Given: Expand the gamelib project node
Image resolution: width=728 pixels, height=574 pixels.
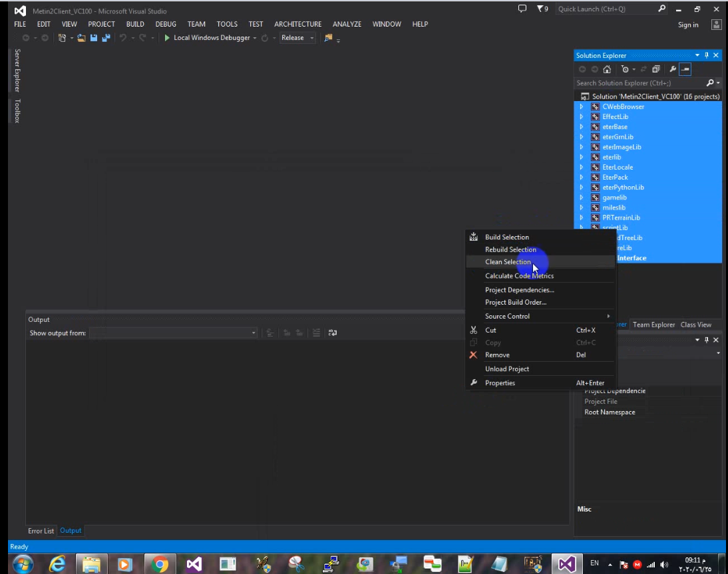Looking at the screenshot, I should point(582,198).
